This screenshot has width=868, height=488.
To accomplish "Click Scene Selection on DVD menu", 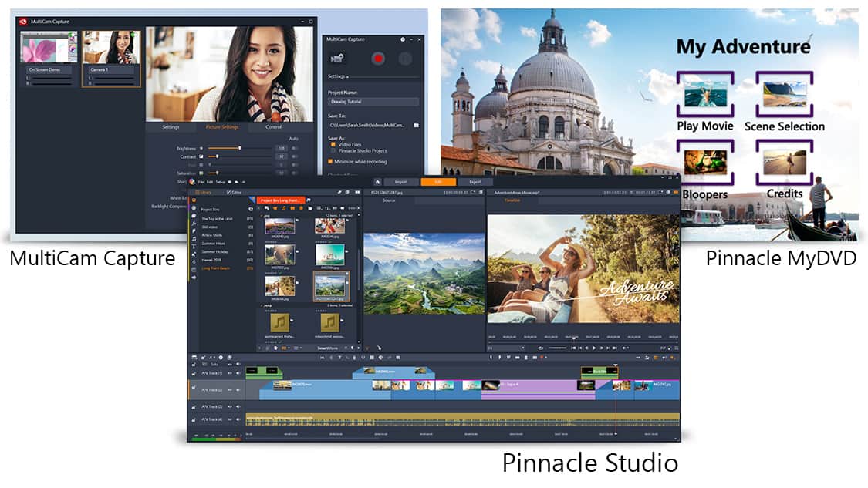I will (x=785, y=103).
